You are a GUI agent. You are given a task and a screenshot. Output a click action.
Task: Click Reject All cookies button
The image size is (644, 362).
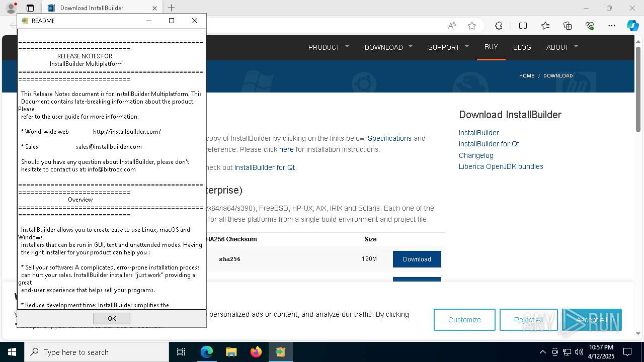[529, 320]
